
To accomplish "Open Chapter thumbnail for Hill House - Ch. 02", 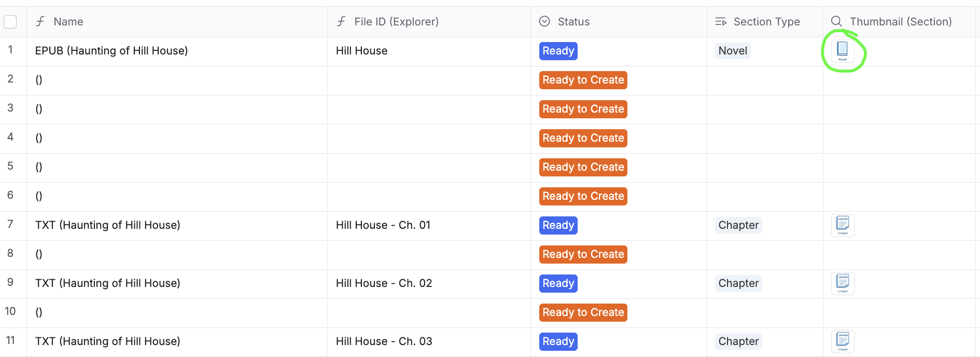I will [x=843, y=283].
